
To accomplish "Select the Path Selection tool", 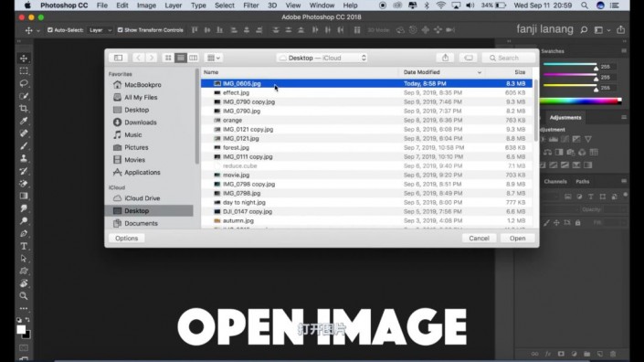I will tap(24, 259).
